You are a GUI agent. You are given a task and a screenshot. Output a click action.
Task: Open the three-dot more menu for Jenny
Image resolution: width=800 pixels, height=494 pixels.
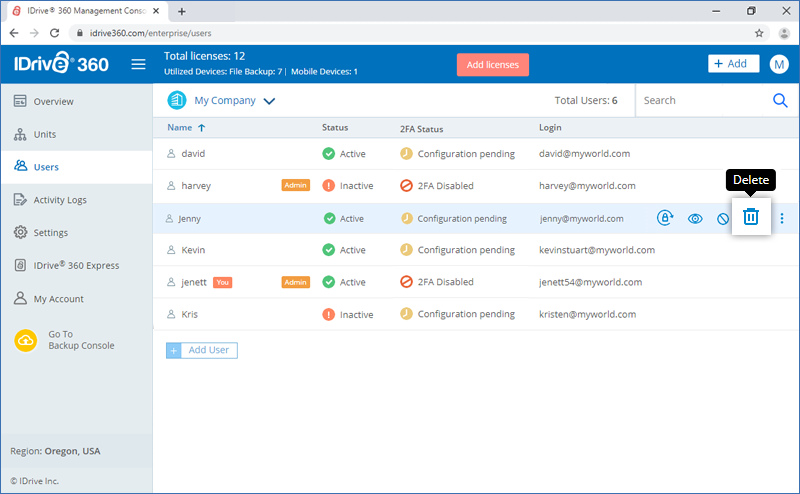point(782,218)
